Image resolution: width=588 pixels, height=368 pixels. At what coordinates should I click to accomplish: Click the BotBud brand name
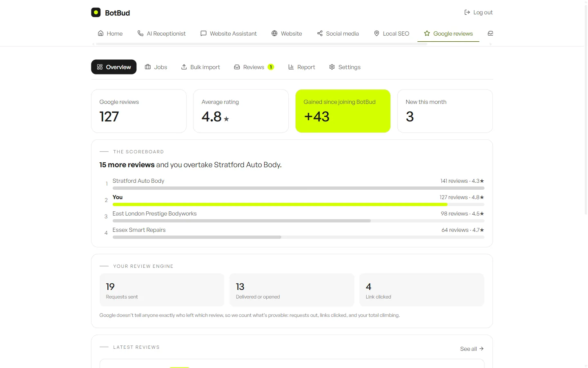click(118, 13)
